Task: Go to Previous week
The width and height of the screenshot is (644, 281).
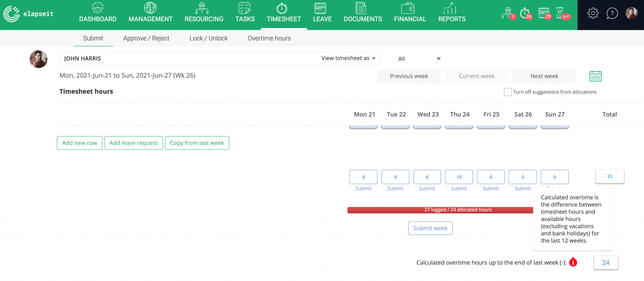Action: click(409, 76)
